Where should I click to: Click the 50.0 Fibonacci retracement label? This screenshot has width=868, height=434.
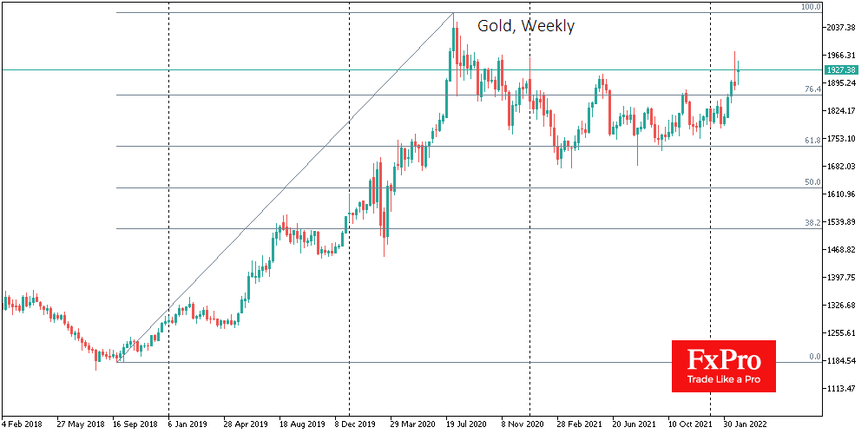[x=812, y=182]
